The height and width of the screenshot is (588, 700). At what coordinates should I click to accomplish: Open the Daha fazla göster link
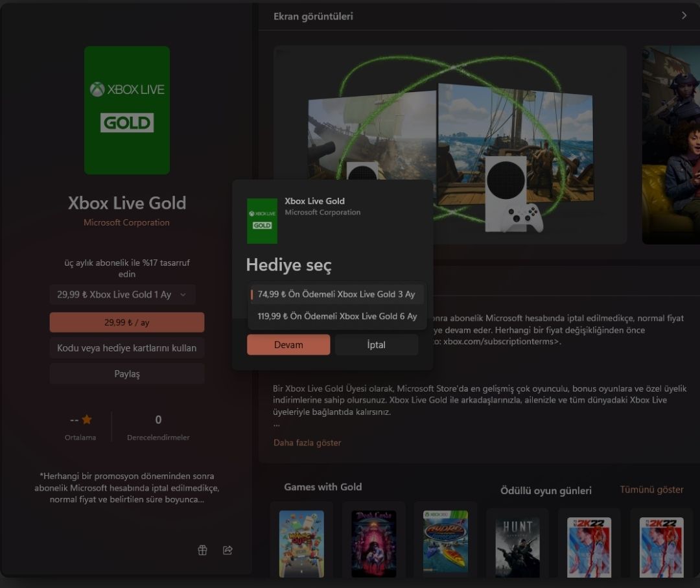[307, 442]
